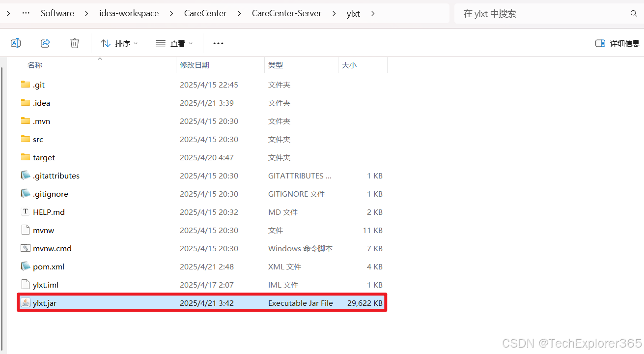Click the Rename toolbar icon

(x=16, y=43)
